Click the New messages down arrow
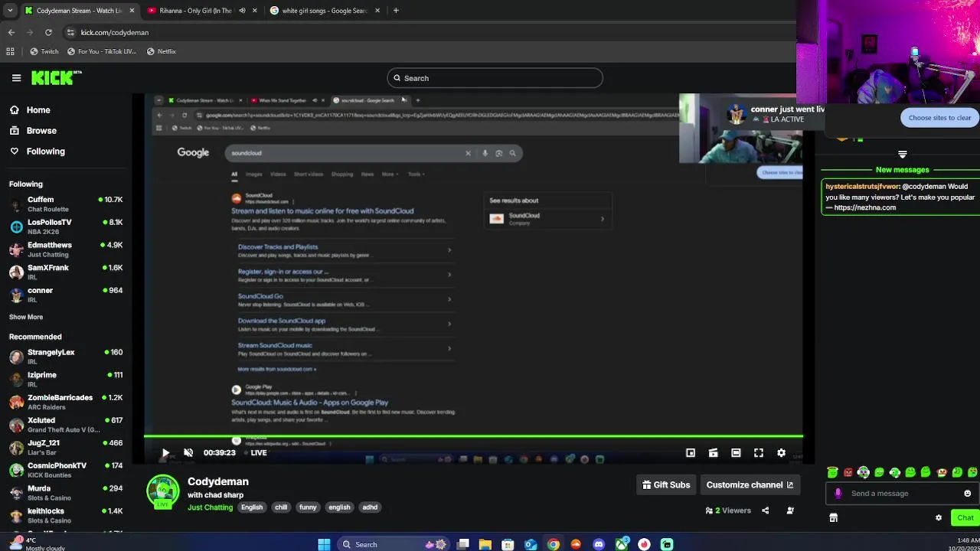Screen dimensions: 980x551 coord(903,155)
